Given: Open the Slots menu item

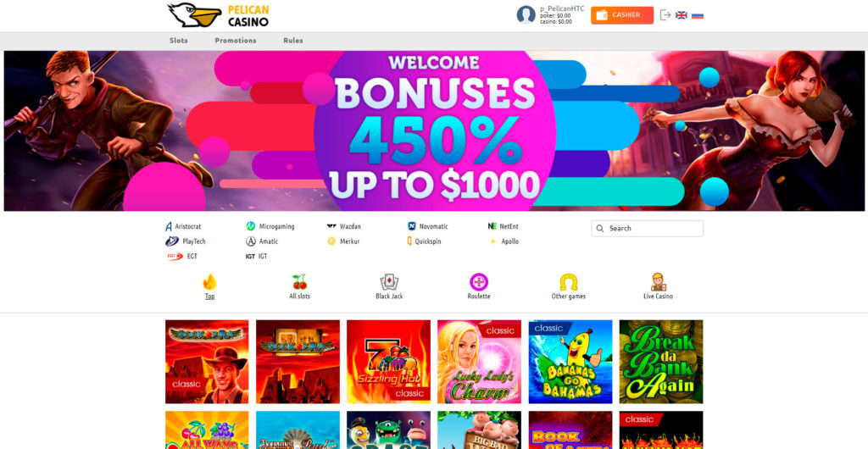Looking at the screenshot, I should [179, 41].
